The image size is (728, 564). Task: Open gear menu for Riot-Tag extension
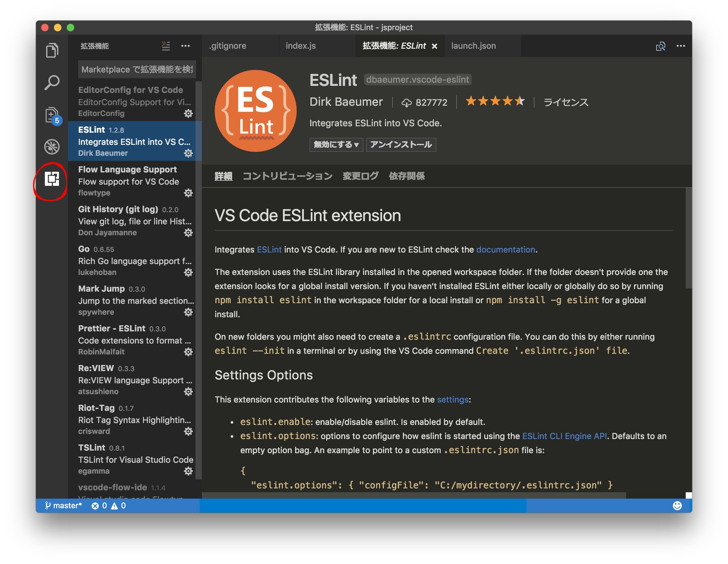pos(188,431)
